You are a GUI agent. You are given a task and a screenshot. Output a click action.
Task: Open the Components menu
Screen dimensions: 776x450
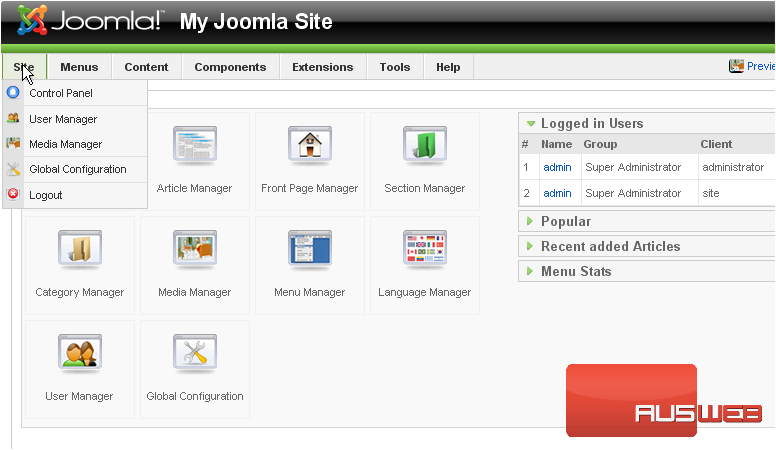click(x=230, y=67)
